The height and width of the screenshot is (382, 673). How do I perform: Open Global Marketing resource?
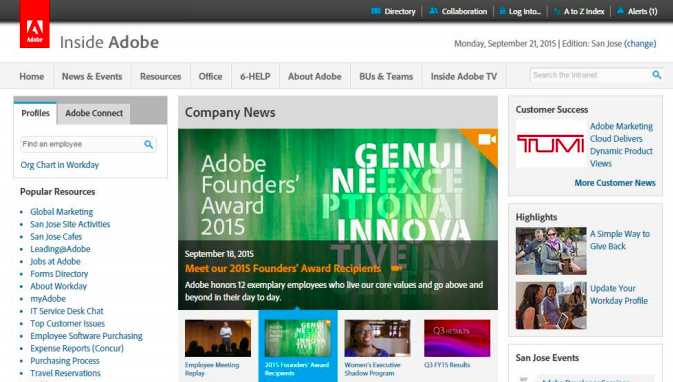point(61,212)
